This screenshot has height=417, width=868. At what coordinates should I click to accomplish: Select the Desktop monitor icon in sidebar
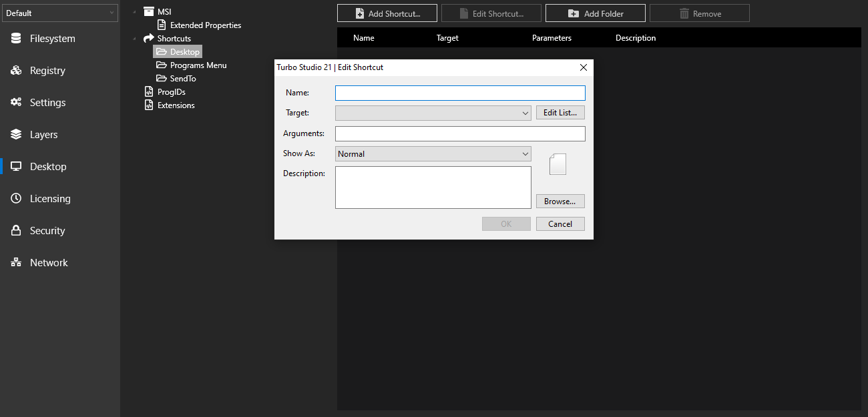tap(16, 167)
